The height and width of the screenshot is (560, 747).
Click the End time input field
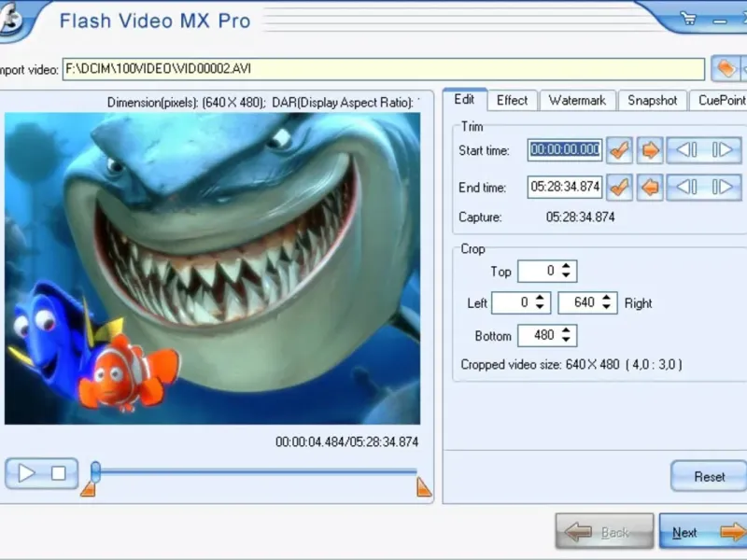565,187
